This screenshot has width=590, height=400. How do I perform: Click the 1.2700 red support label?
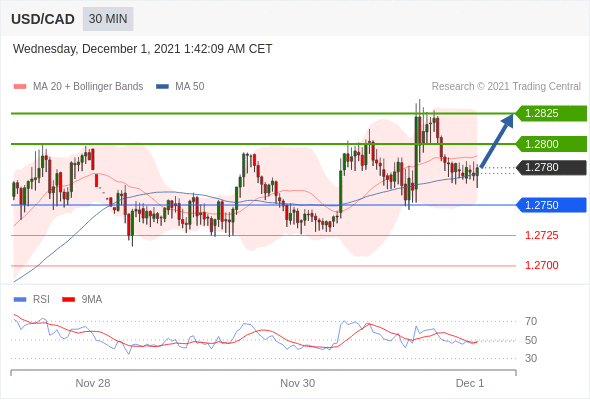[542, 265]
